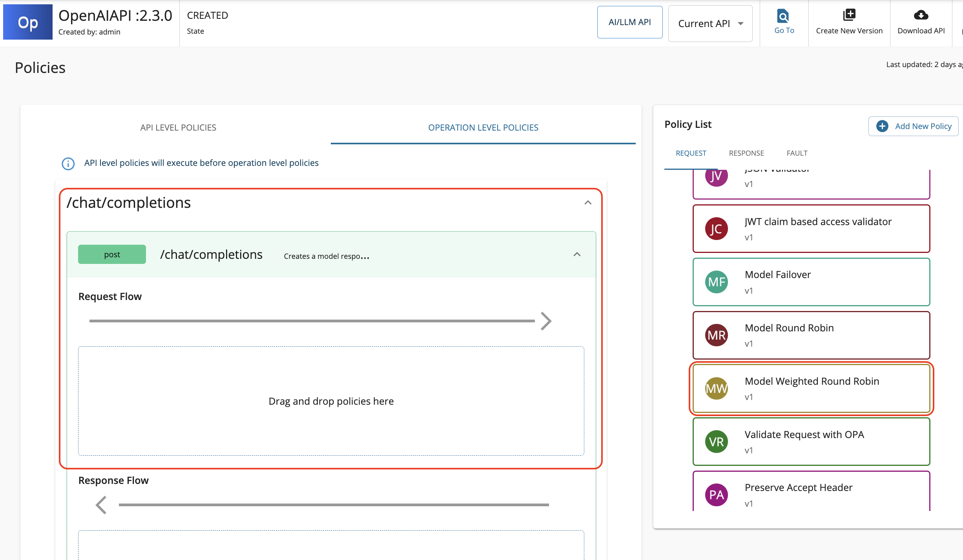Open the Response tab in Policy List
The width and height of the screenshot is (963, 560).
[746, 153]
